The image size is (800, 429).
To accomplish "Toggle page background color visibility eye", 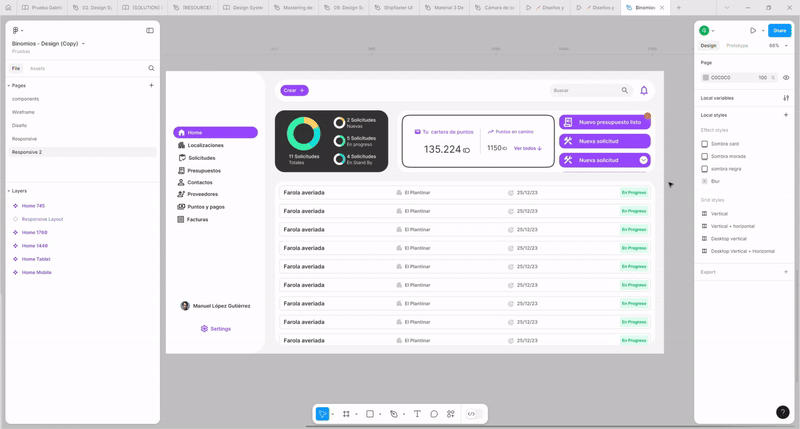I will tap(786, 77).
